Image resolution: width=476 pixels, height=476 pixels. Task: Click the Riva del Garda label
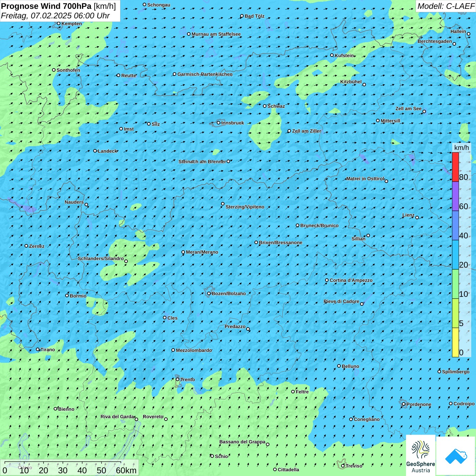point(117,417)
